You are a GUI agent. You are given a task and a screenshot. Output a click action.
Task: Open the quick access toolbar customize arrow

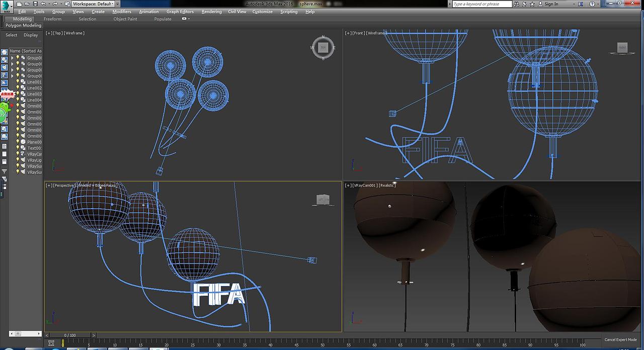(118, 4)
